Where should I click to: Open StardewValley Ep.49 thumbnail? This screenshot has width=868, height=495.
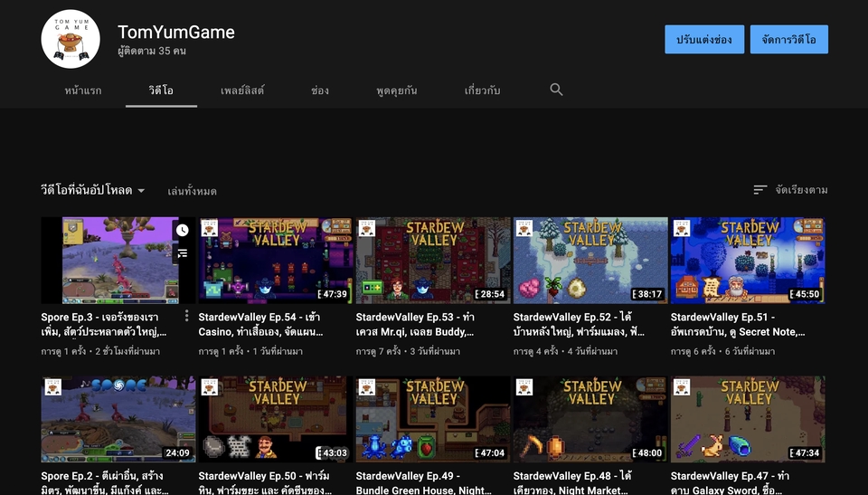tap(433, 419)
